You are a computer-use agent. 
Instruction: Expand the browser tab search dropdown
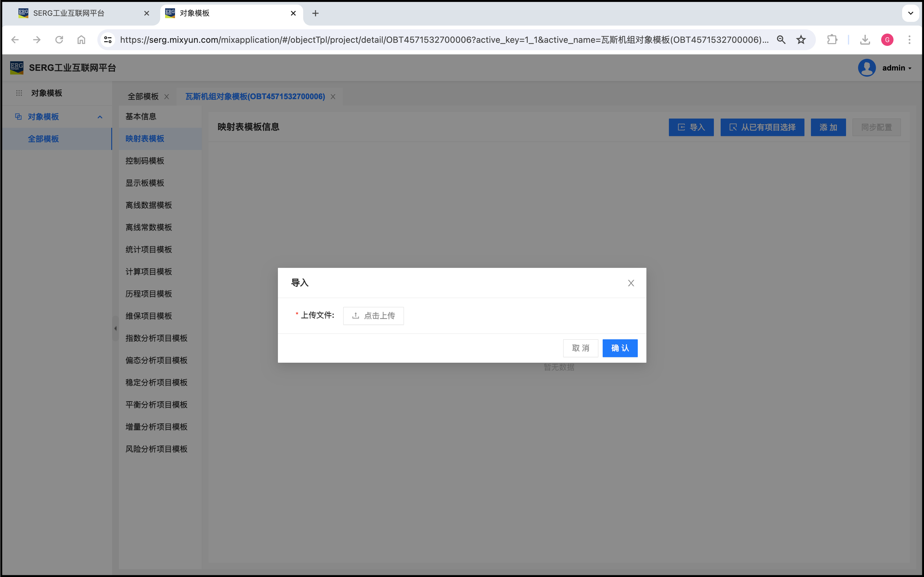[x=911, y=13]
